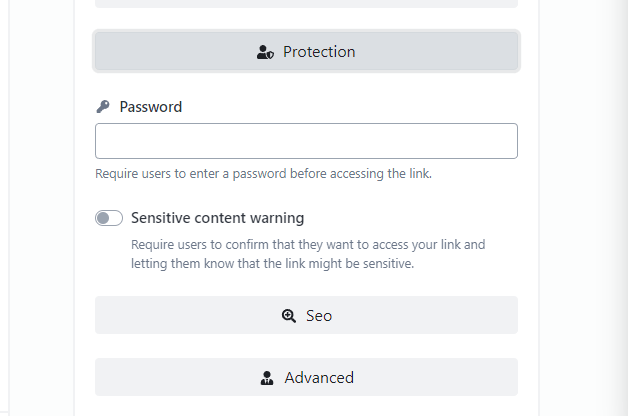Viewport: 628px width, 416px height.
Task: Click the 'Password' field label
Action: (x=150, y=106)
